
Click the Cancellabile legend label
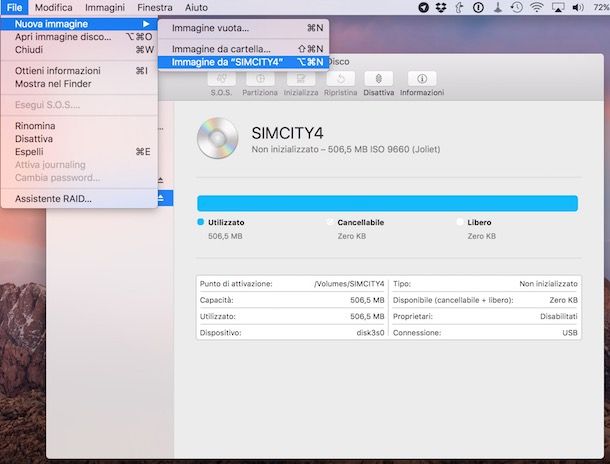tap(361, 222)
